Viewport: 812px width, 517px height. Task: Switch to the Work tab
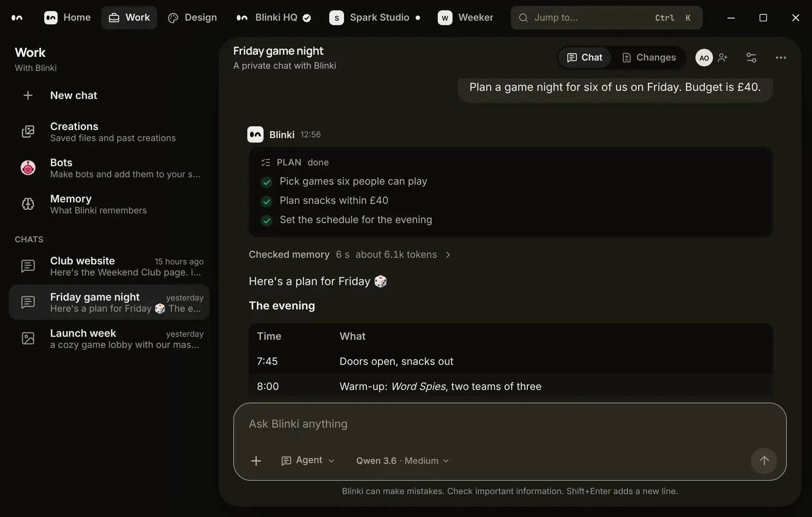(129, 18)
